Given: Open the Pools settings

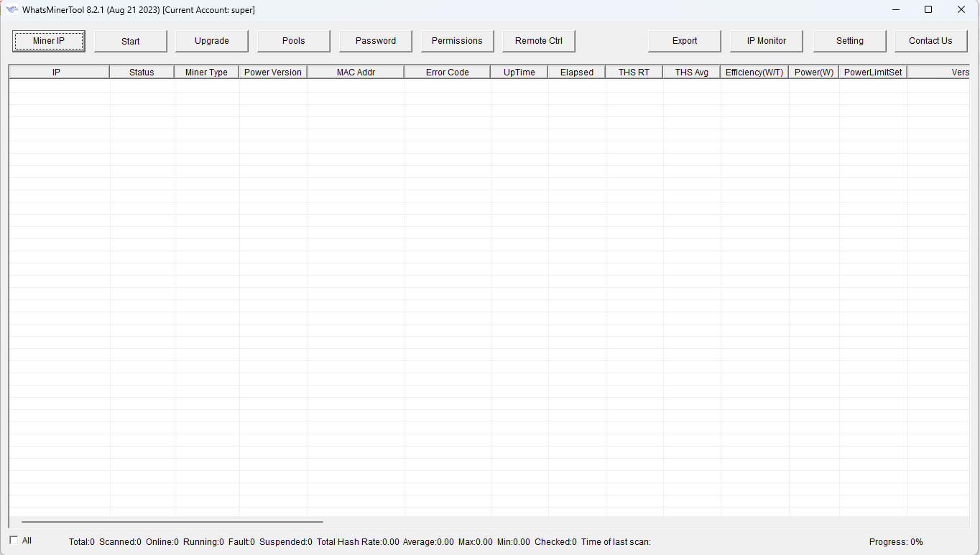Looking at the screenshot, I should 294,41.
